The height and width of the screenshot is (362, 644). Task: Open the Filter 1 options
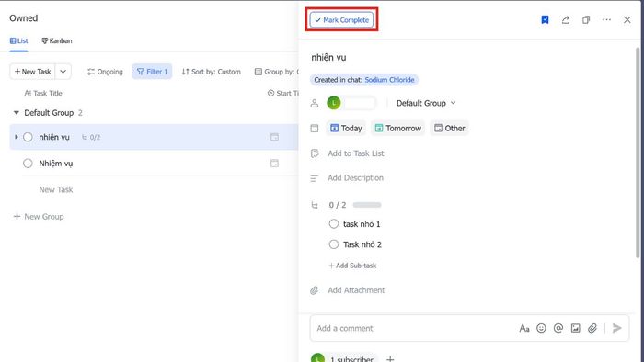coord(152,72)
